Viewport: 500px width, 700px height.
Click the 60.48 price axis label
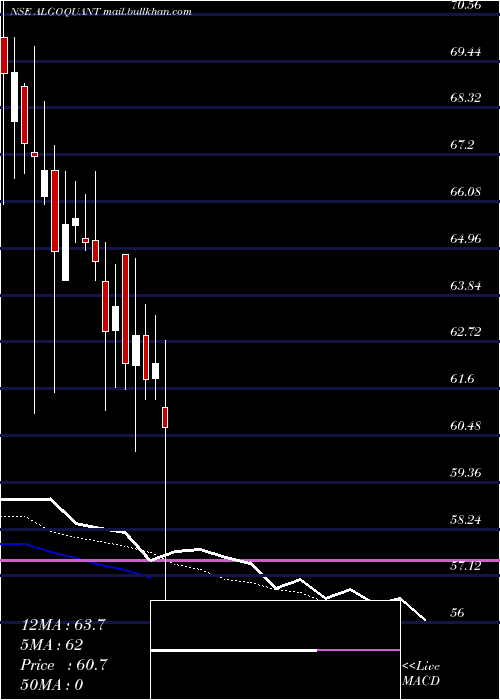coord(466,426)
